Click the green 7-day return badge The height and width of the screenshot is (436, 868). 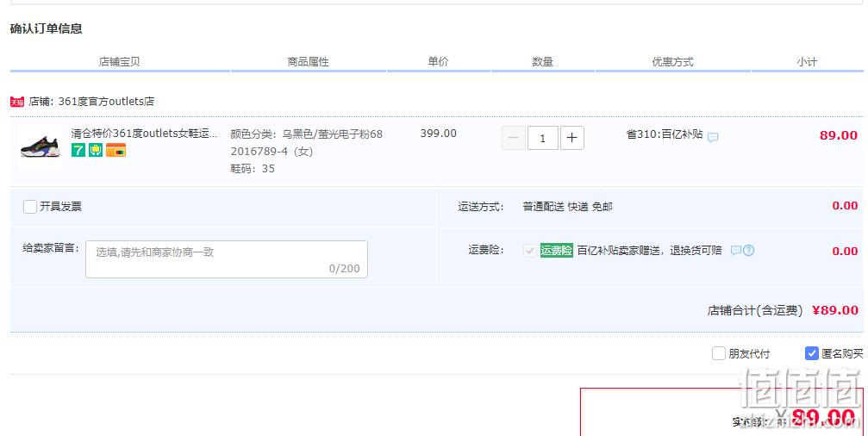click(x=78, y=150)
